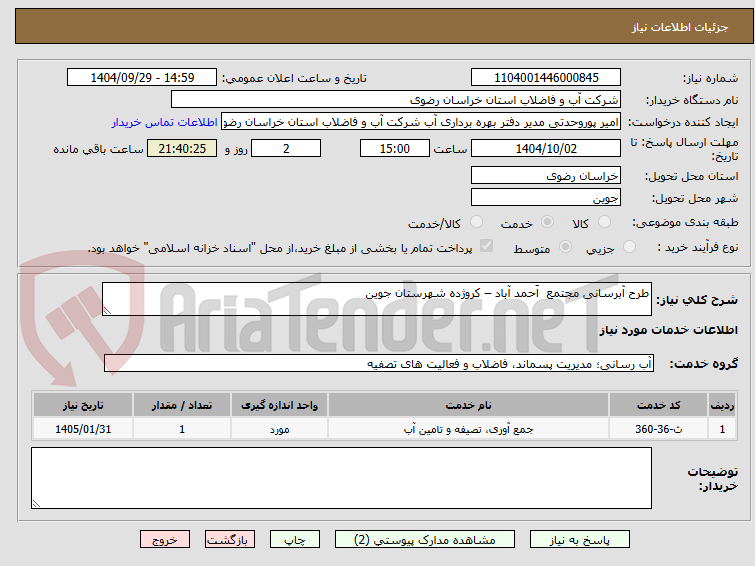Viewport: 755px width, 566px height.
Task: Click the deadline date field 1404/10/02
Action: 546,148
